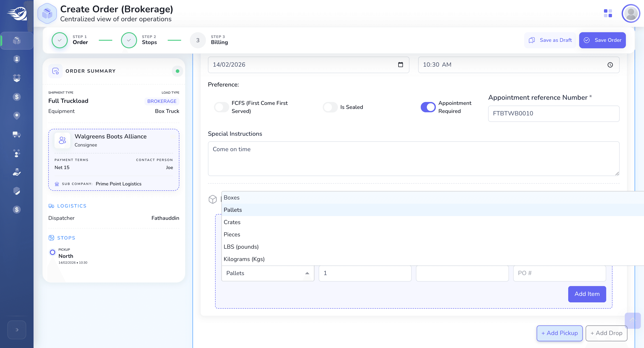644x348 pixels.
Task: Click the Save Order button
Action: coord(602,40)
